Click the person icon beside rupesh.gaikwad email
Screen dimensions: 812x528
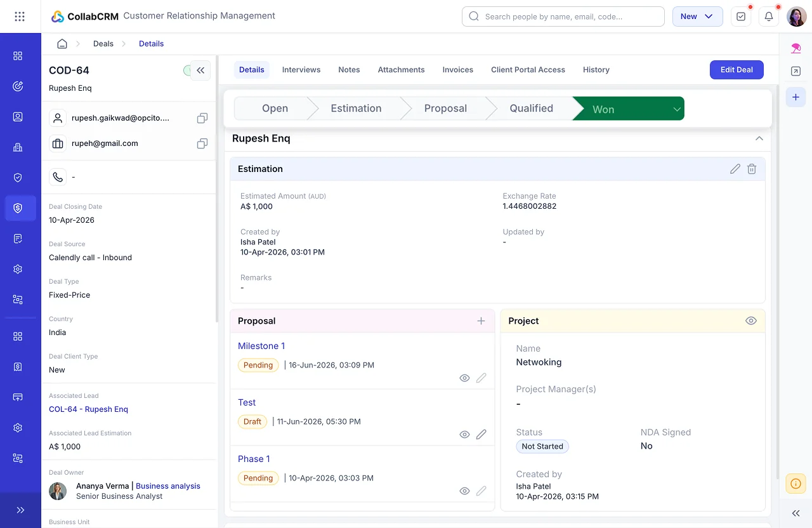click(58, 118)
